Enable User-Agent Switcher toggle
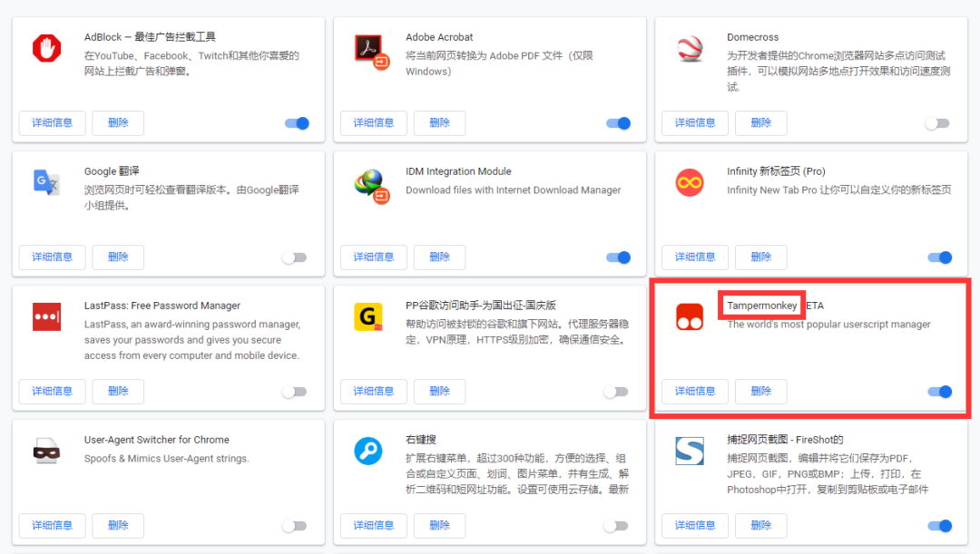980x554 pixels. (x=294, y=526)
